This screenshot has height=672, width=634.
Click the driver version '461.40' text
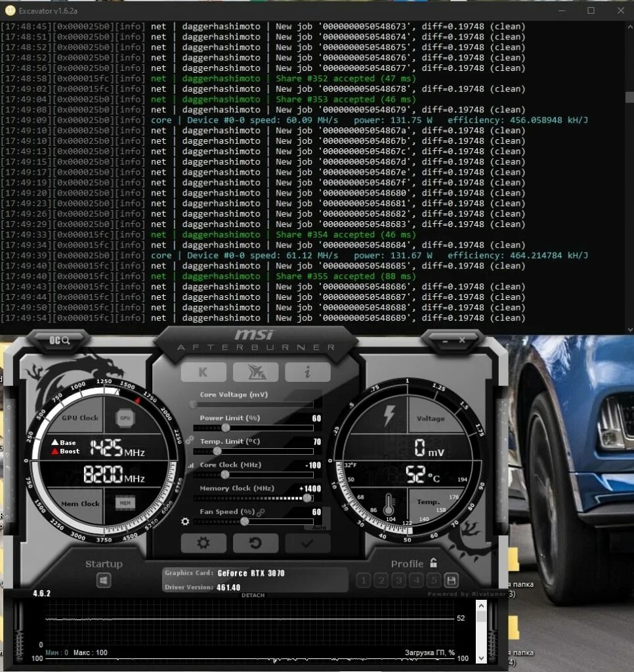228,587
